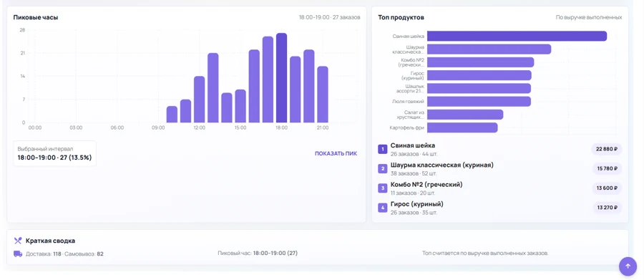Click Комбо №2 (греческий) in the product list
Image resolution: width=644 pixels, height=280 pixels.
coord(426,185)
